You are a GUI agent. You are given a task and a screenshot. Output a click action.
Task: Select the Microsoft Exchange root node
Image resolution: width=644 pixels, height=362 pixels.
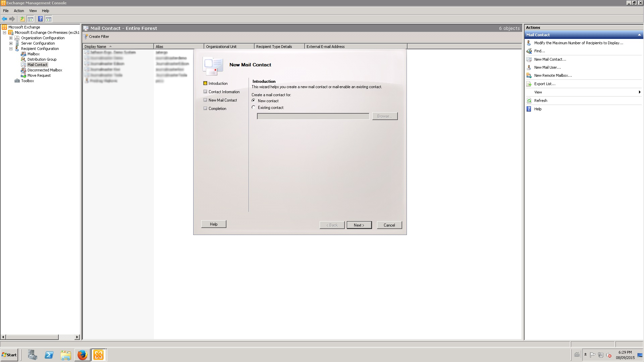(x=24, y=27)
